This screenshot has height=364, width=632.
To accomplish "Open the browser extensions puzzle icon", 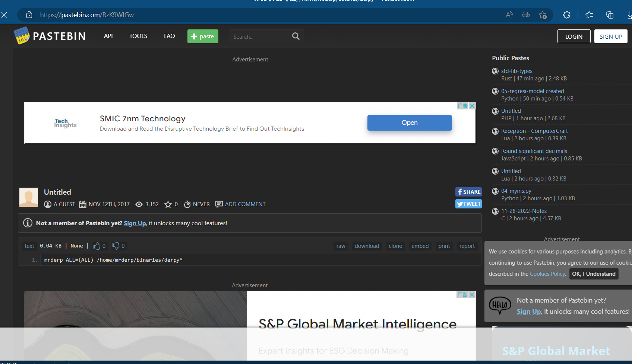I will click(567, 15).
